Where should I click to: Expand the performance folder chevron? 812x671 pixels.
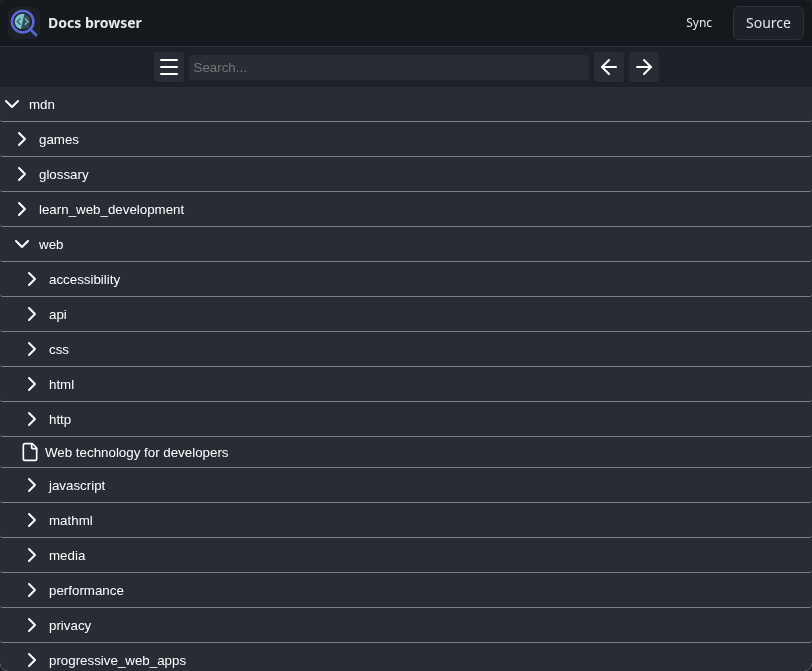pos(32,590)
